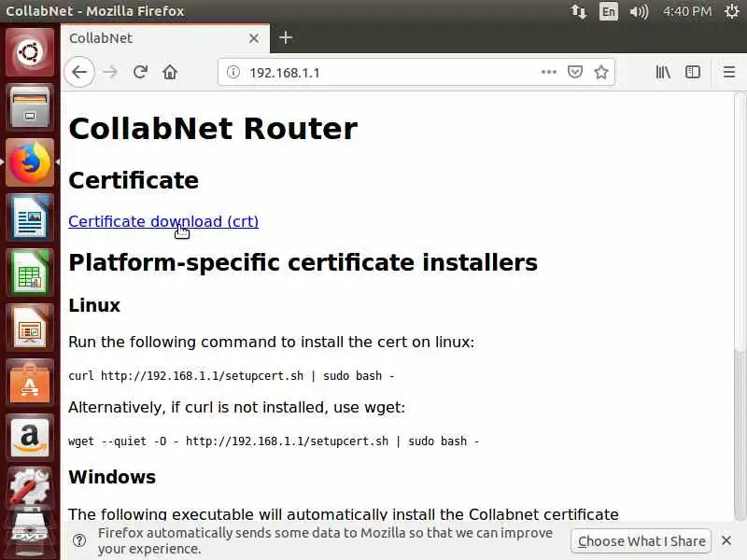747x560 pixels.
Task: Open page actions three-dot menu
Action: point(549,73)
